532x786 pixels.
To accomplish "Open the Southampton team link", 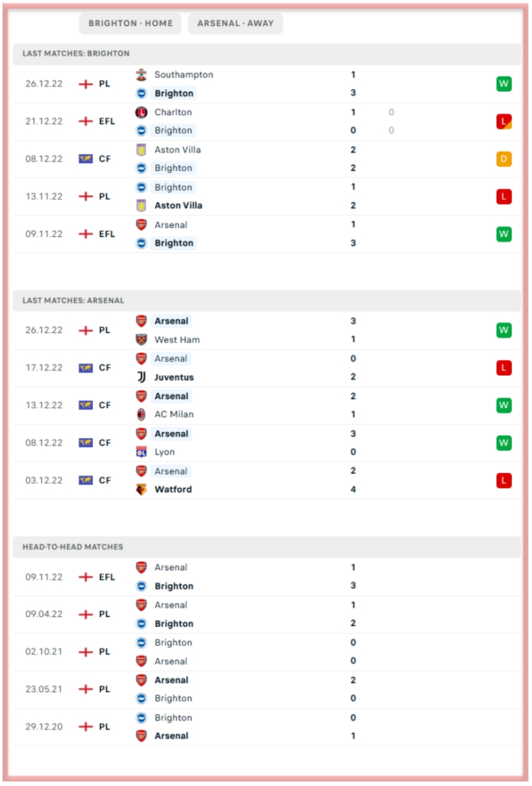I will [184, 75].
